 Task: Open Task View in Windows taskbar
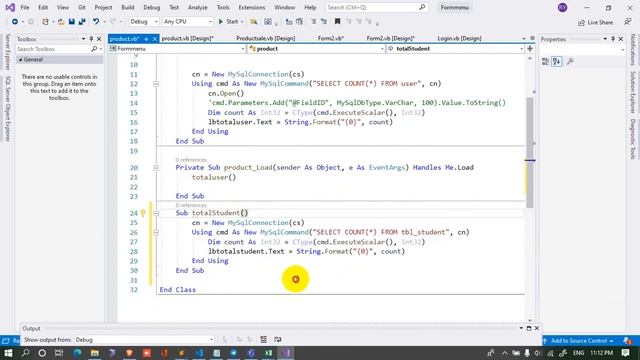pyautogui.click(x=59, y=353)
